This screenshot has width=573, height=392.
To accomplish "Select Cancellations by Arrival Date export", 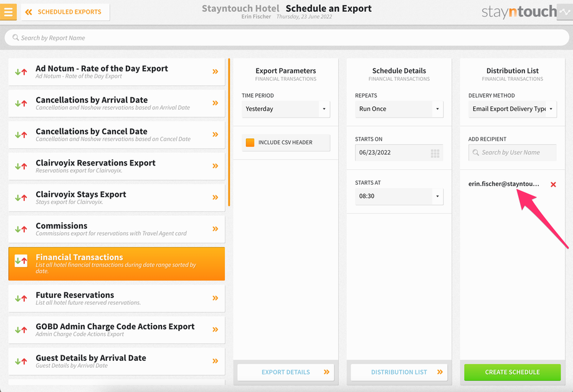I will (x=116, y=103).
